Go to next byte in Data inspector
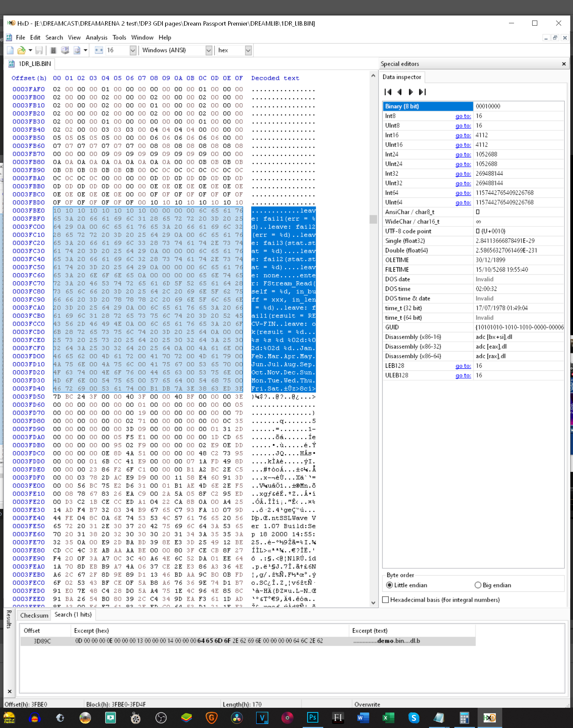 (411, 92)
